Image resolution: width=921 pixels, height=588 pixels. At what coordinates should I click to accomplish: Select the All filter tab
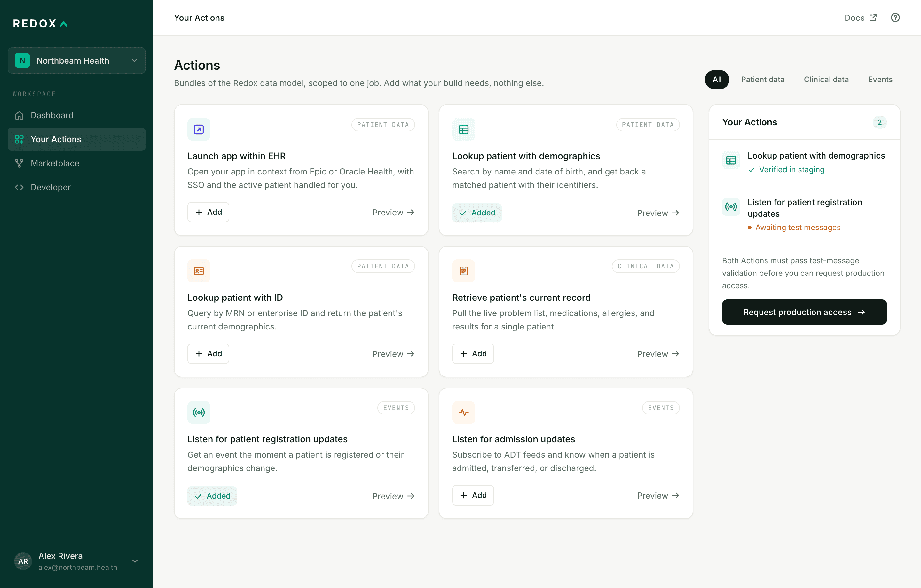717,80
